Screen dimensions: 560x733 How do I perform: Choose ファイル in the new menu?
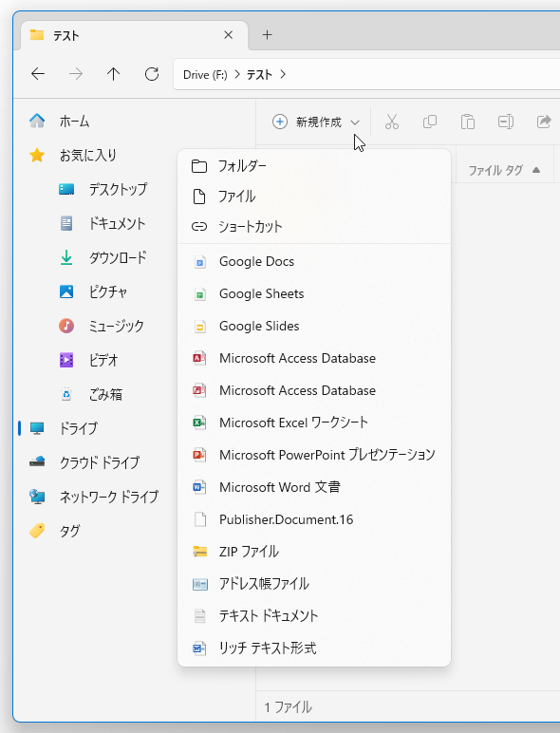314,197
